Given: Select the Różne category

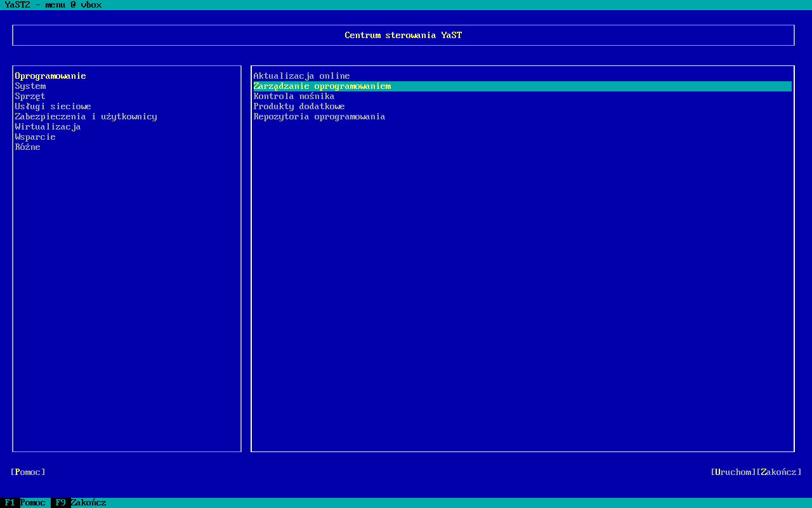Looking at the screenshot, I should [28, 147].
